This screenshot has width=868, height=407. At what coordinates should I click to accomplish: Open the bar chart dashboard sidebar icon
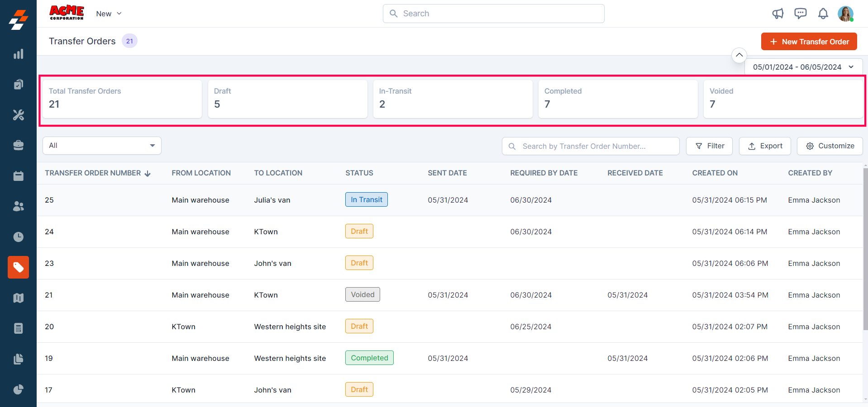point(18,54)
